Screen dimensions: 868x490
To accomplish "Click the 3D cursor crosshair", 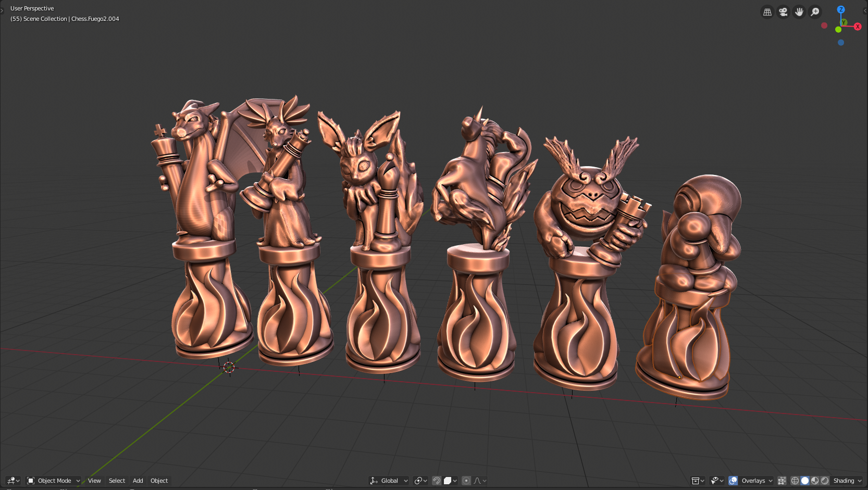I will 229,367.
